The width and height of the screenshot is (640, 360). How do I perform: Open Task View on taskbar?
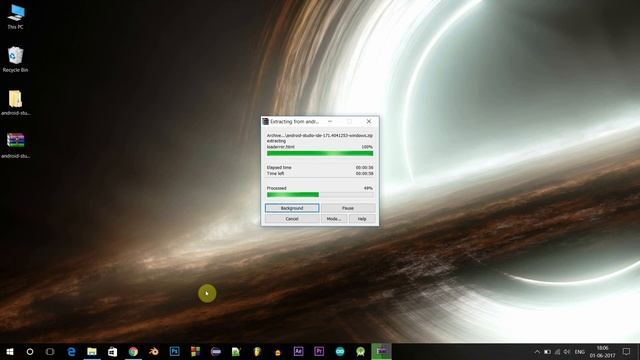click(50, 351)
